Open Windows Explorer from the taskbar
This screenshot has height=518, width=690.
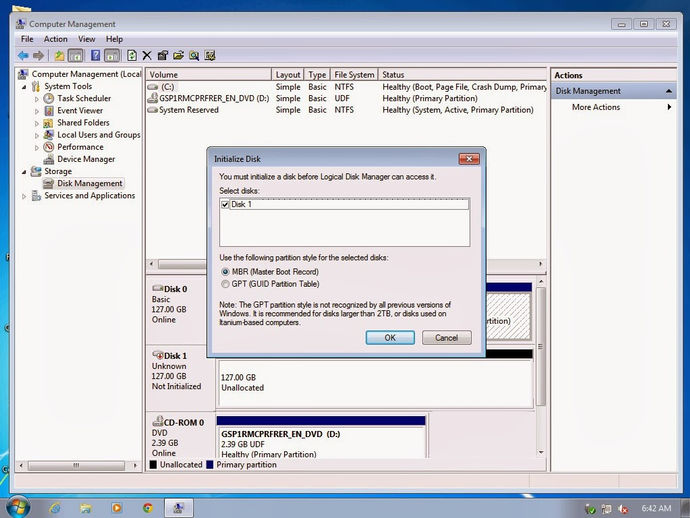86,508
